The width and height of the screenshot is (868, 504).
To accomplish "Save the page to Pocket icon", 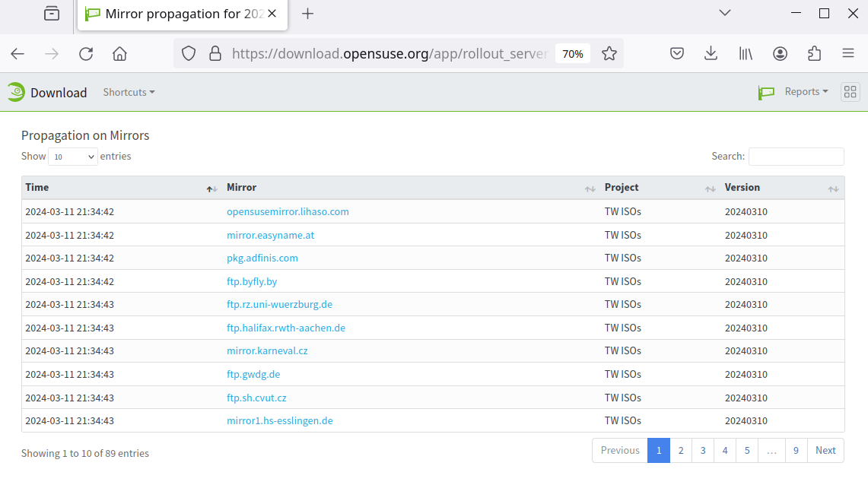I will coord(676,53).
